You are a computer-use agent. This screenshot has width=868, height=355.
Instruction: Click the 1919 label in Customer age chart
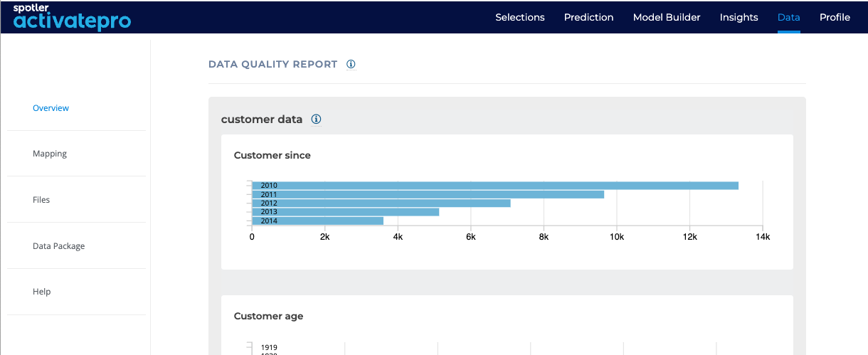coord(269,347)
